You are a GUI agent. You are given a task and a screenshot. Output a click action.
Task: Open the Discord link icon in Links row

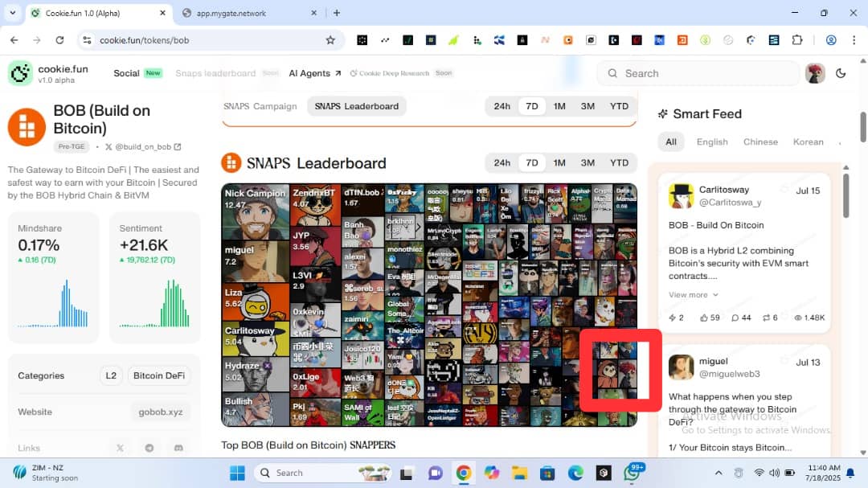(178, 448)
